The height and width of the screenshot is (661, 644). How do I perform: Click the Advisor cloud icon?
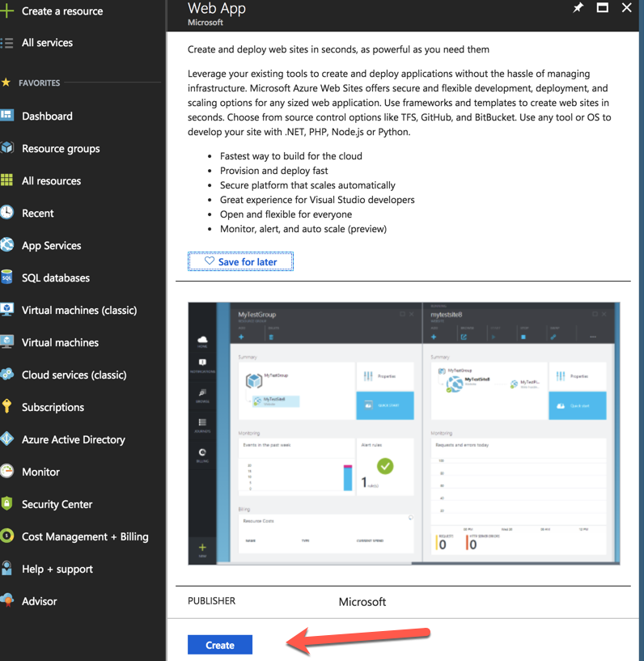[x=7, y=600]
